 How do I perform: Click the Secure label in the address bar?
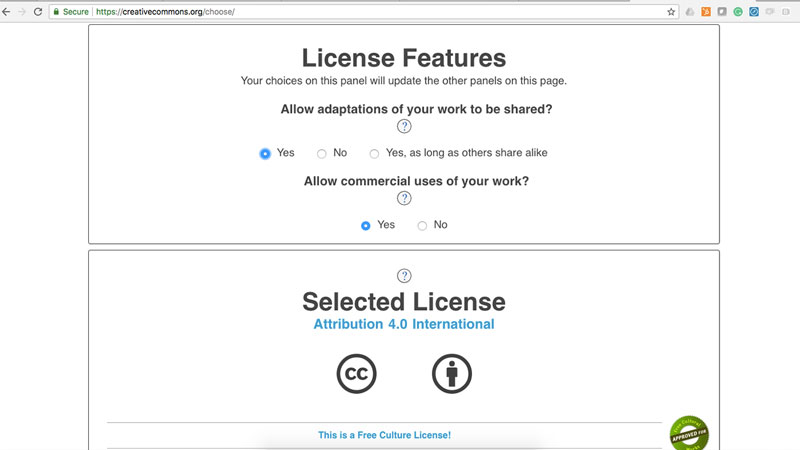click(x=76, y=12)
